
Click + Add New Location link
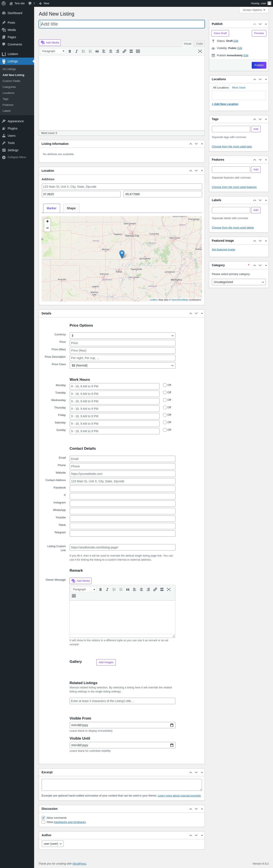click(225, 104)
